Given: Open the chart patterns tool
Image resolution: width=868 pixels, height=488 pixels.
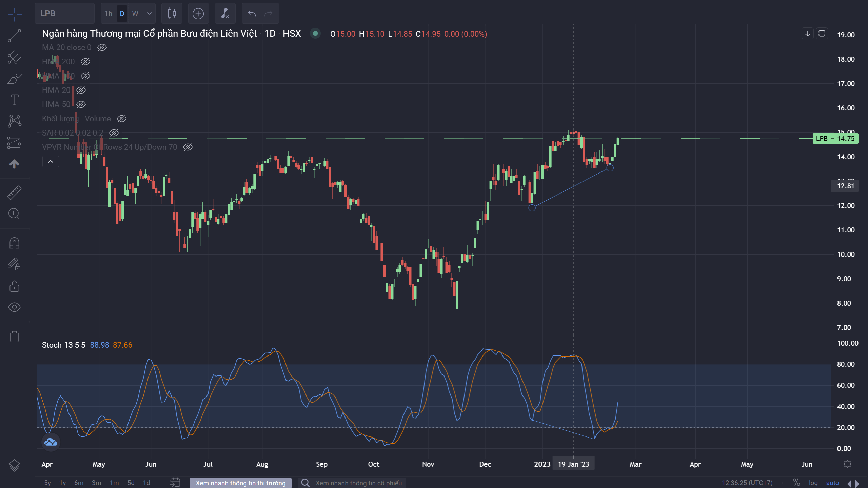Looking at the screenshot, I should tap(15, 121).
